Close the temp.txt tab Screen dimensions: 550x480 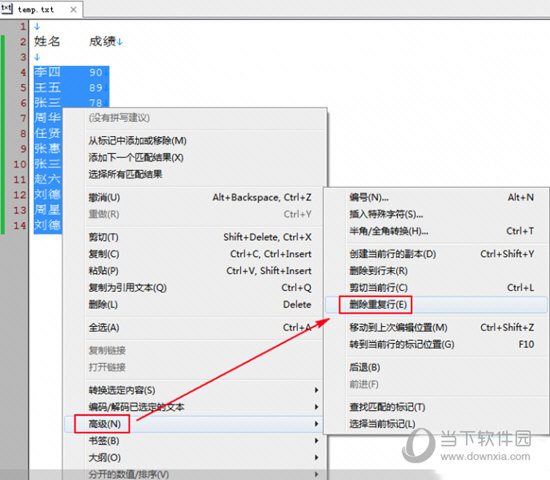tap(73, 9)
